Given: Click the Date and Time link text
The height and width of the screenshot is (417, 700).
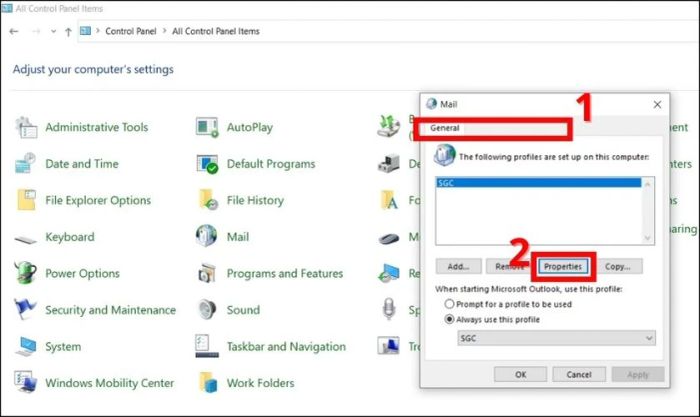Looking at the screenshot, I should 82,164.
